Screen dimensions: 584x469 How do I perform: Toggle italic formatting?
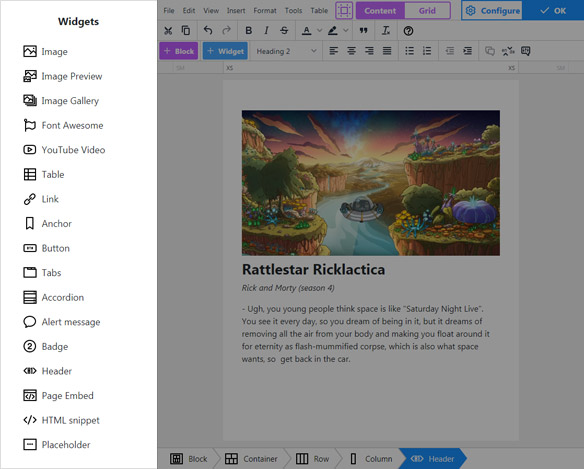click(x=266, y=31)
